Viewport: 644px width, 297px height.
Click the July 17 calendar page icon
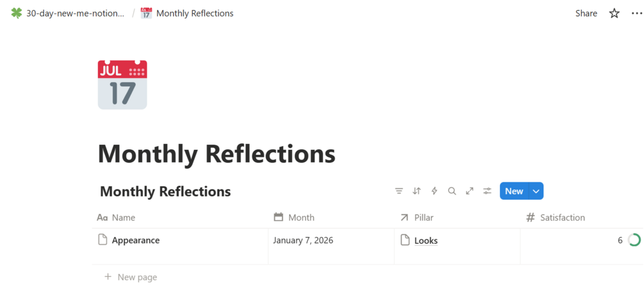pos(122,85)
